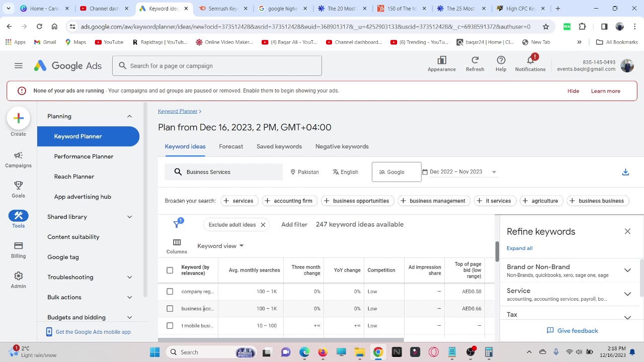The height and width of the screenshot is (362, 644).
Task: Open the Windows Start menu
Action: point(154,352)
